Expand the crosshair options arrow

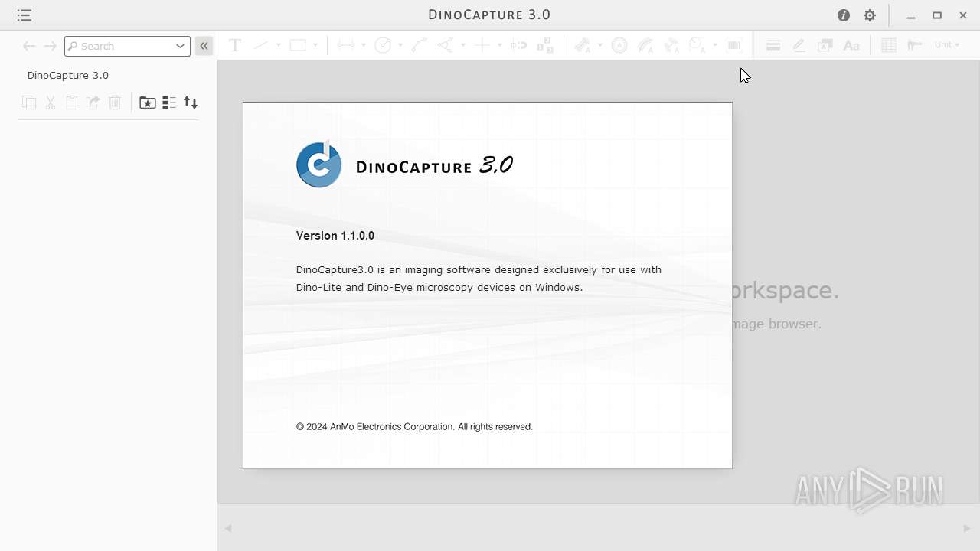pos(500,45)
